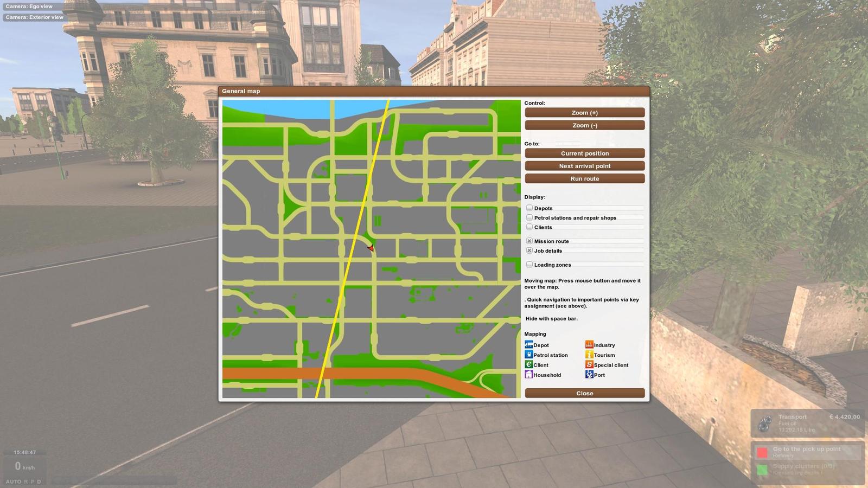This screenshot has width=868, height=488.
Task: Click the Petrol station legend icon
Action: coord(529,355)
